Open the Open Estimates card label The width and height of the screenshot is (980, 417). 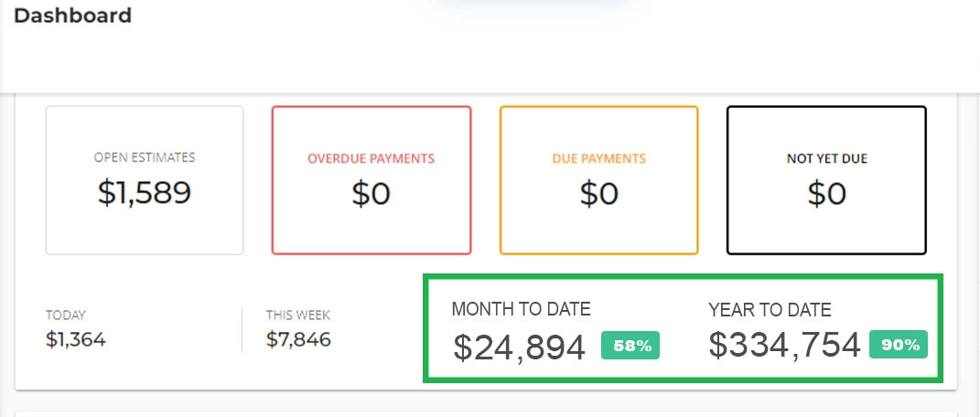(145, 158)
